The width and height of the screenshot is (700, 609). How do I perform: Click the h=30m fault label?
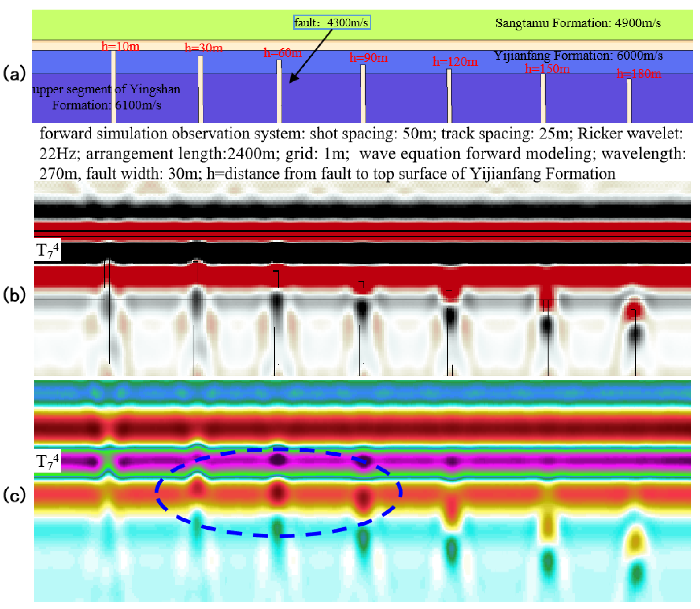pos(203,48)
